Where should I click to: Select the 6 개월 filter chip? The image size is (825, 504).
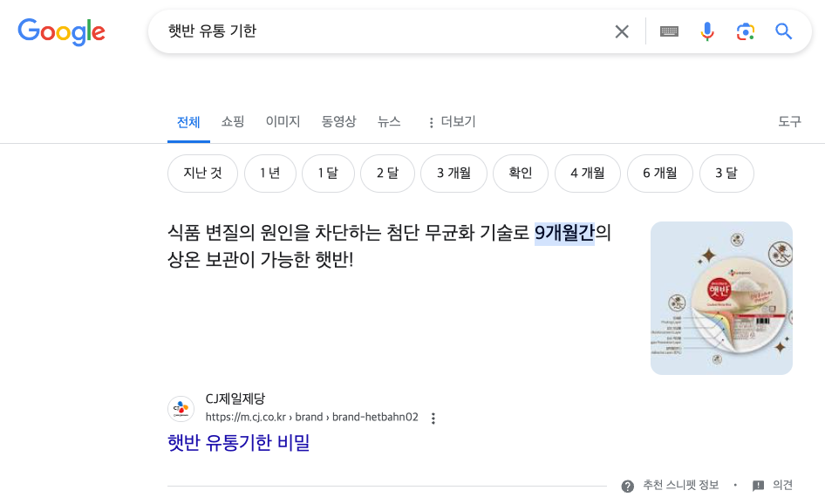[x=660, y=174]
